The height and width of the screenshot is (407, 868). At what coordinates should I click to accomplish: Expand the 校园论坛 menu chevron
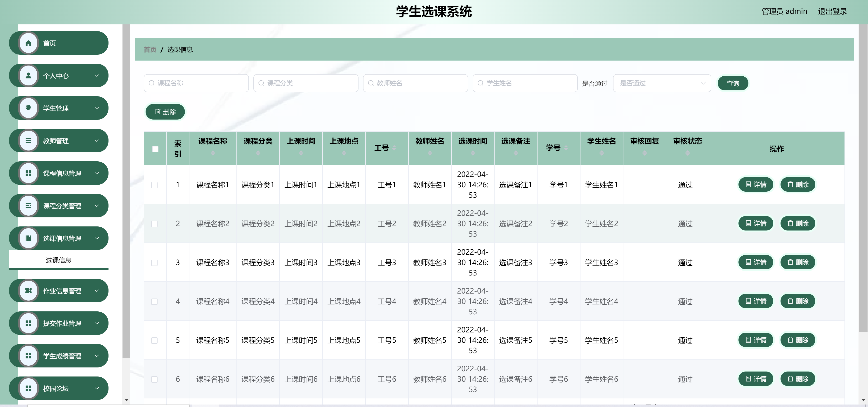click(97, 388)
